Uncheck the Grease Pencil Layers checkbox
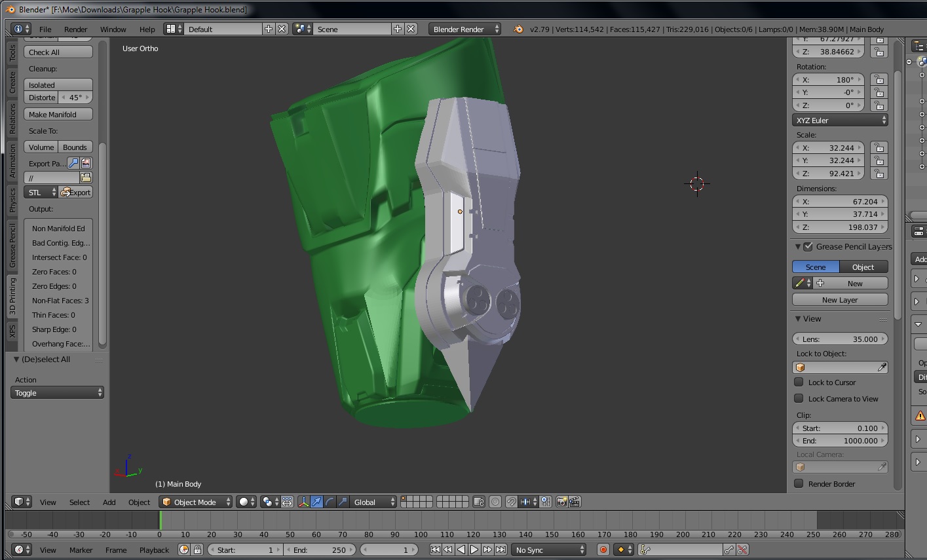The width and height of the screenshot is (927, 560). pyautogui.click(x=808, y=246)
